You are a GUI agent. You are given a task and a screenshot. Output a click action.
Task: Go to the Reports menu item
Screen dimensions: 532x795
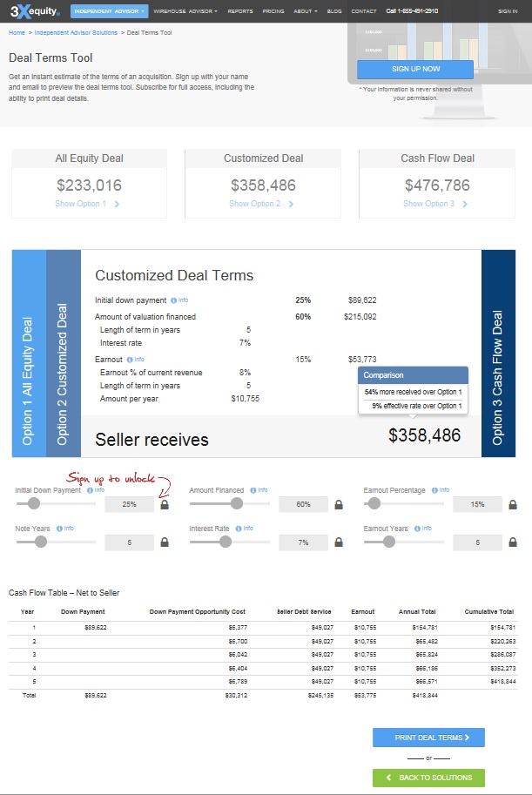240,11
